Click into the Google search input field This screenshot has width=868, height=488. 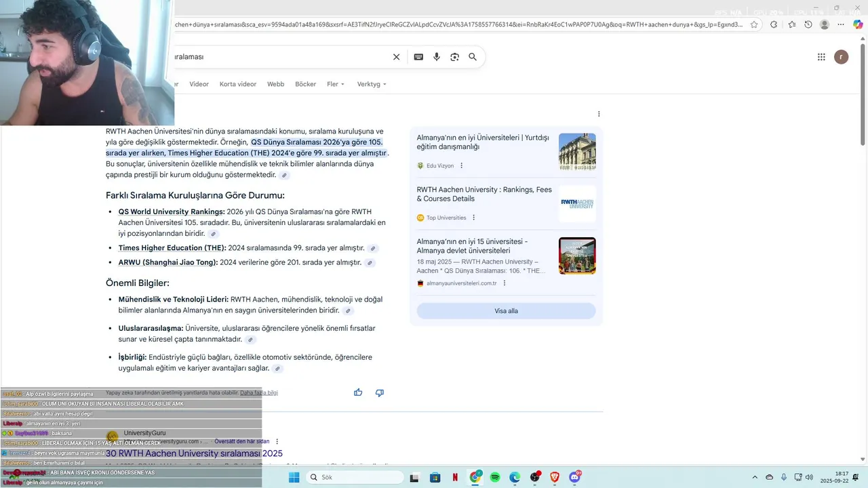pyautogui.click(x=281, y=57)
